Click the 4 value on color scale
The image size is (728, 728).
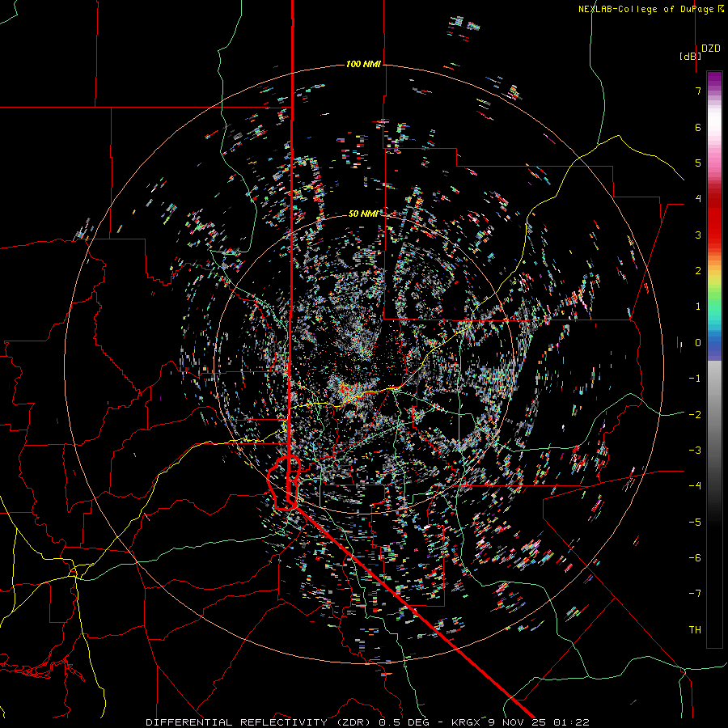[698, 199]
